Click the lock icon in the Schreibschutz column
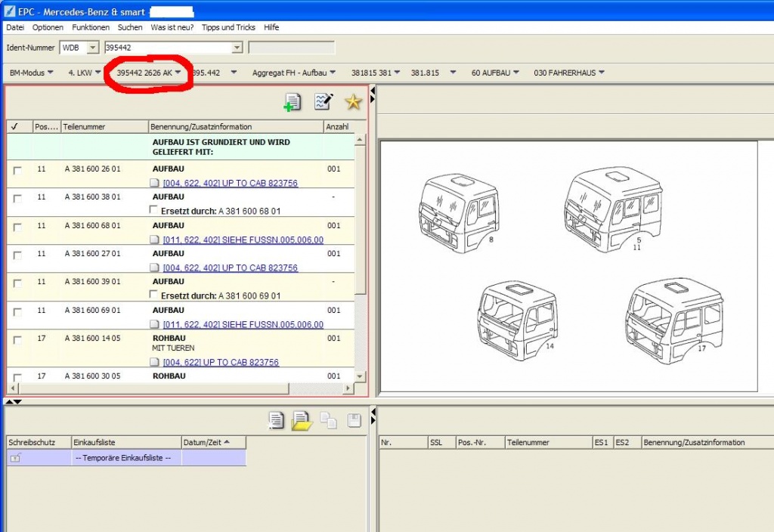774x532 pixels. [x=15, y=458]
